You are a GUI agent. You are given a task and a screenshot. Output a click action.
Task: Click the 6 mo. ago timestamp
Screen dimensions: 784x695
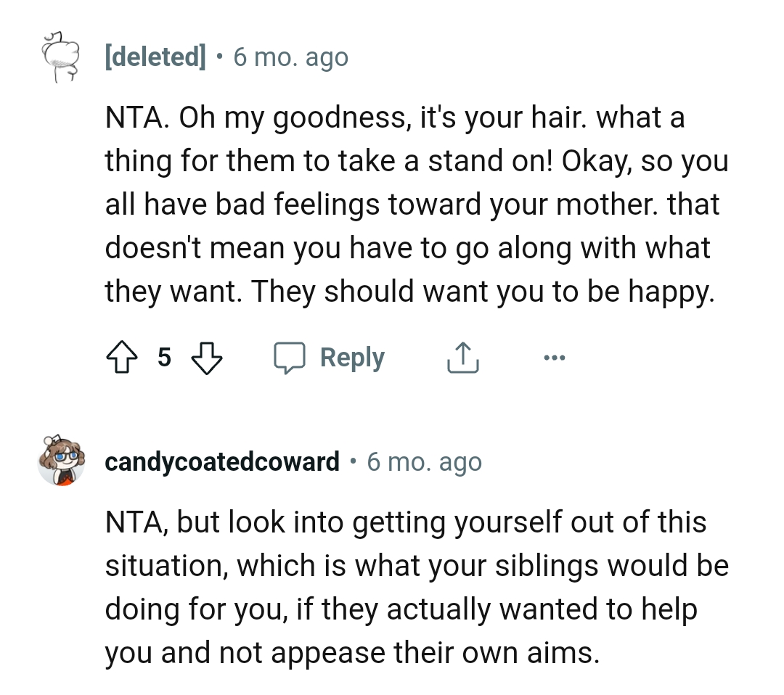[x=290, y=57]
